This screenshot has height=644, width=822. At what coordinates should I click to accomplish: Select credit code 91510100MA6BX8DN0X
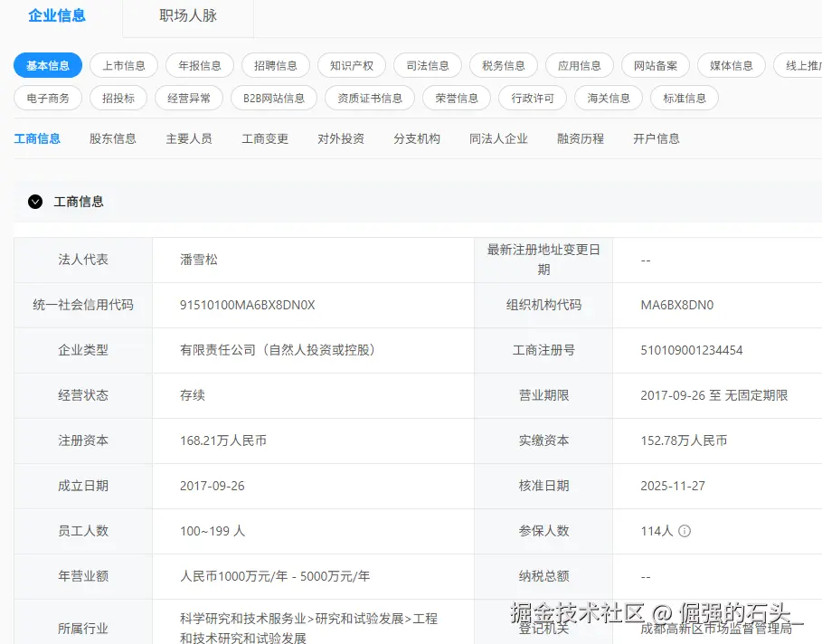(248, 305)
